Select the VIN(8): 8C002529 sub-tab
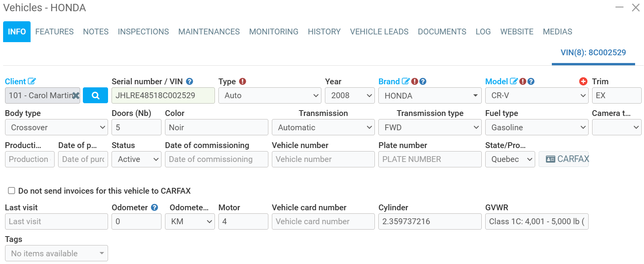644x264 pixels. [x=593, y=53]
